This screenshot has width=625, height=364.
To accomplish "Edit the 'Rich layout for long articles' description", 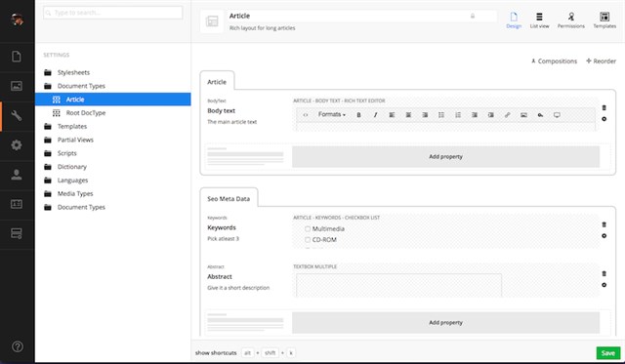I will pyautogui.click(x=263, y=28).
